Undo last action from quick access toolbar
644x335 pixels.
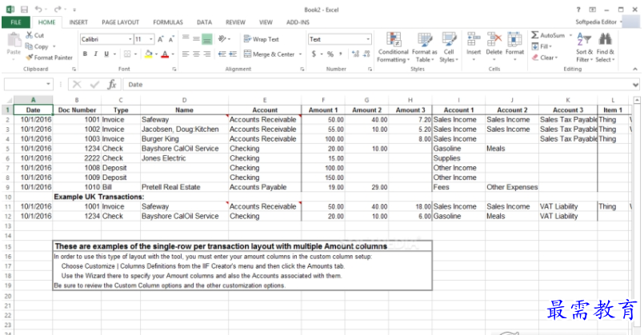pos(38,10)
